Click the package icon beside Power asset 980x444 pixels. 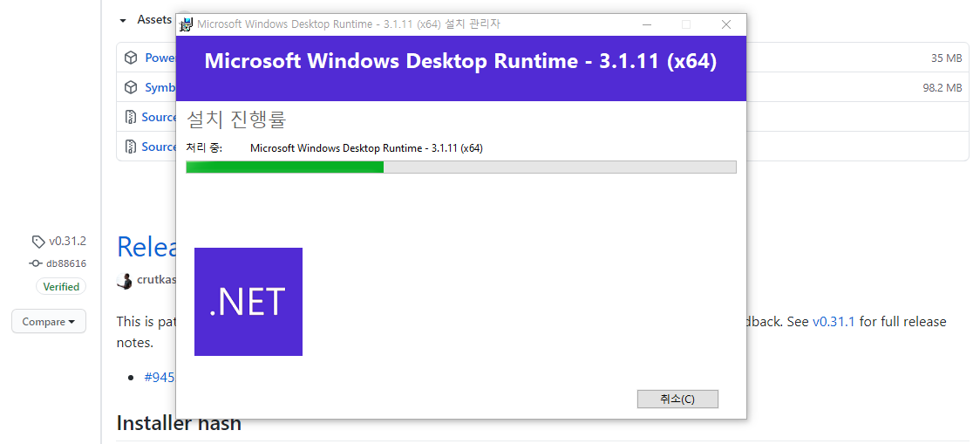point(131,58)
